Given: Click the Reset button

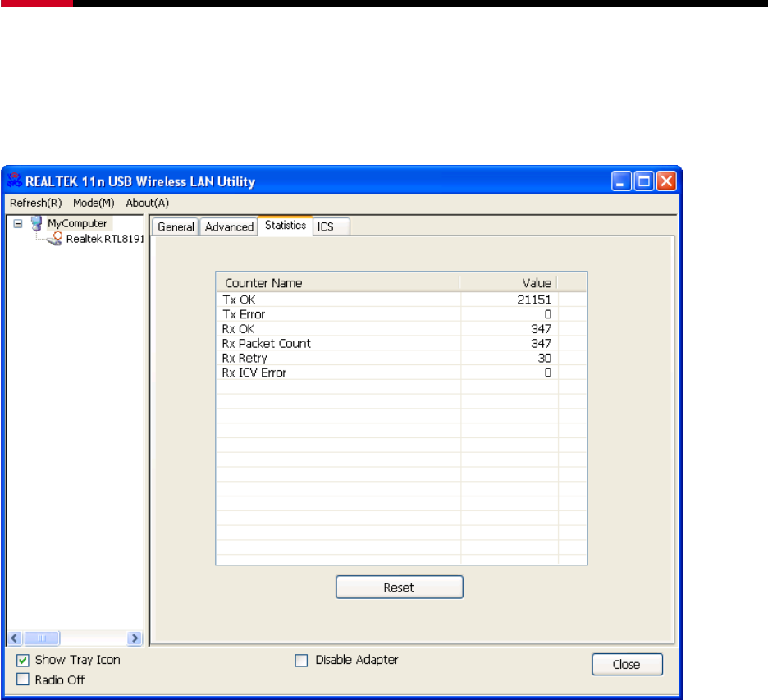Looking at the screenshot, I should tap(400, 587).
